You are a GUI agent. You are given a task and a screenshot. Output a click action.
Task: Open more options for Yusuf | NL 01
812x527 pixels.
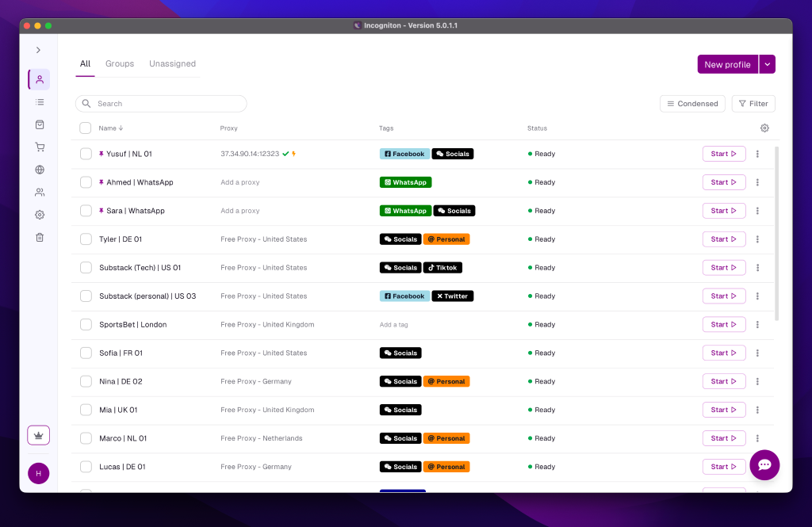click(x=757, y=154)
